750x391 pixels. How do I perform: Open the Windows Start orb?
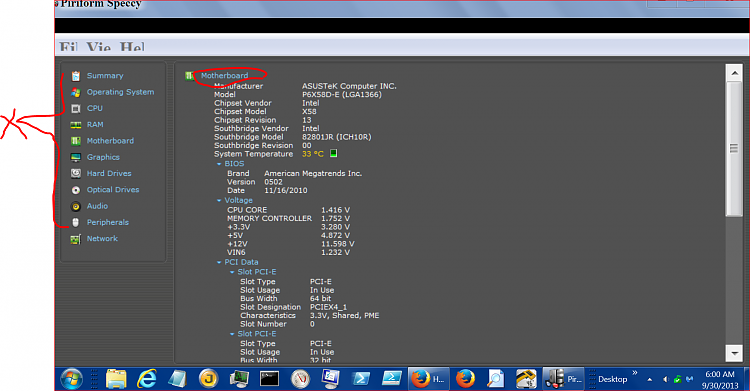point(72,379)
